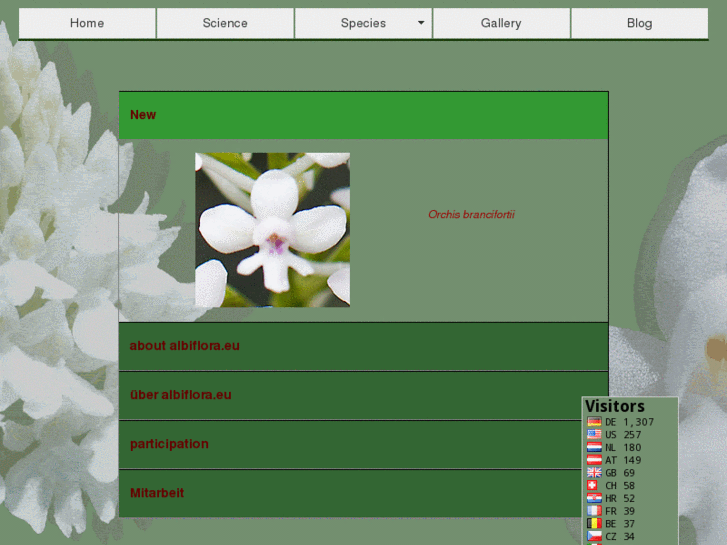Viewport: 727px width, 545px height.
Task: Click the white orchid thumbnail image
Action: coord(273,230)
